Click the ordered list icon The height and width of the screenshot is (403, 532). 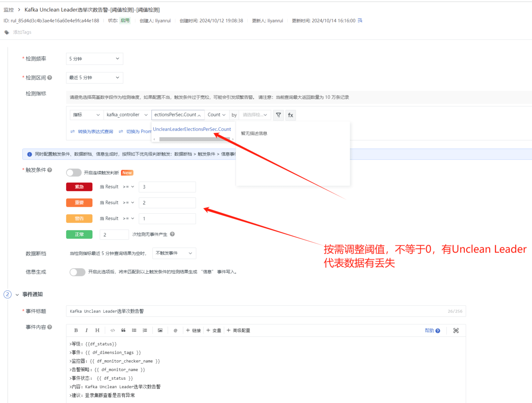click(145, 330)
